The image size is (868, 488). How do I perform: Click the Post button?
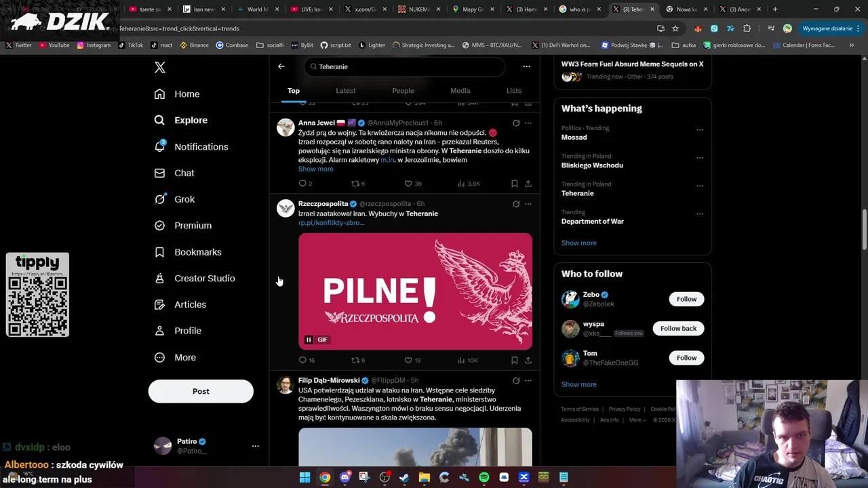click(201, 391)
